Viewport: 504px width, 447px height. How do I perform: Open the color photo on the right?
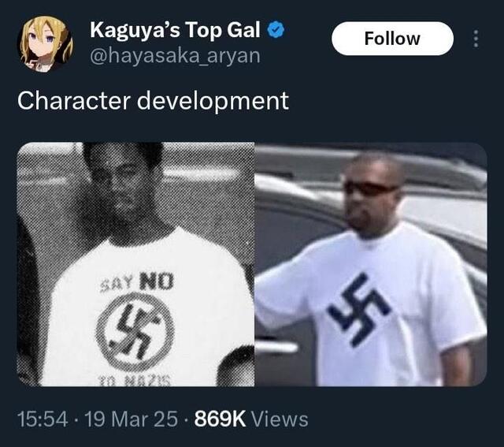click(x=371, y=264)
